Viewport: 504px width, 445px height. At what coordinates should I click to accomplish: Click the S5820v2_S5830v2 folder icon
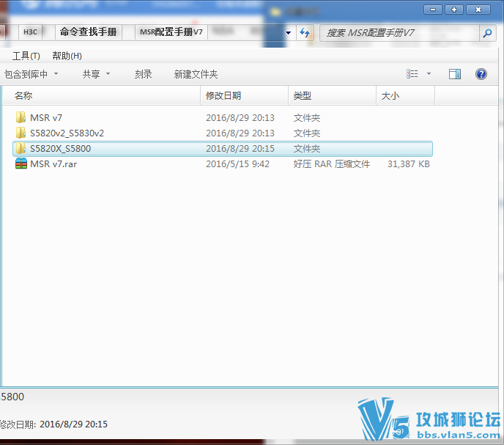coord(21,133)
